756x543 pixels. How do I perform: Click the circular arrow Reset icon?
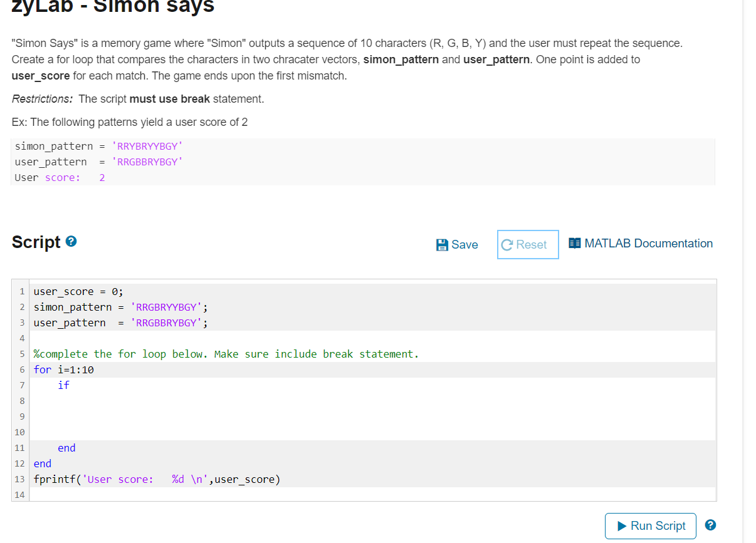click(x=508, y=245)
